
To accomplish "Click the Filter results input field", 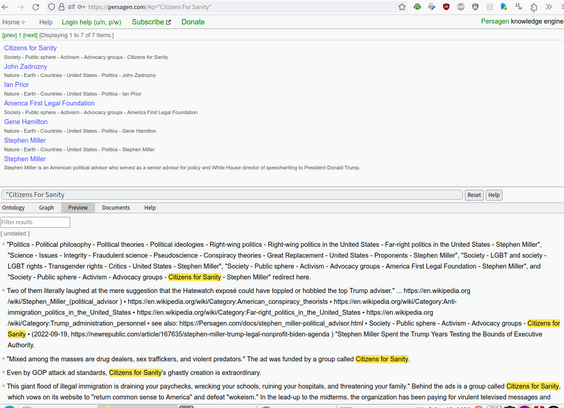I will 35,222.
